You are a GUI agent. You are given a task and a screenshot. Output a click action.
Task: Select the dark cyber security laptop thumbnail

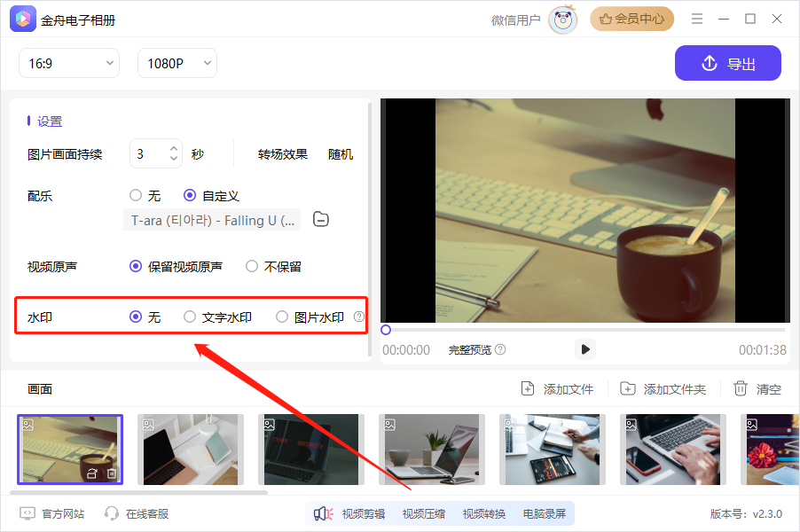(311, 450)
